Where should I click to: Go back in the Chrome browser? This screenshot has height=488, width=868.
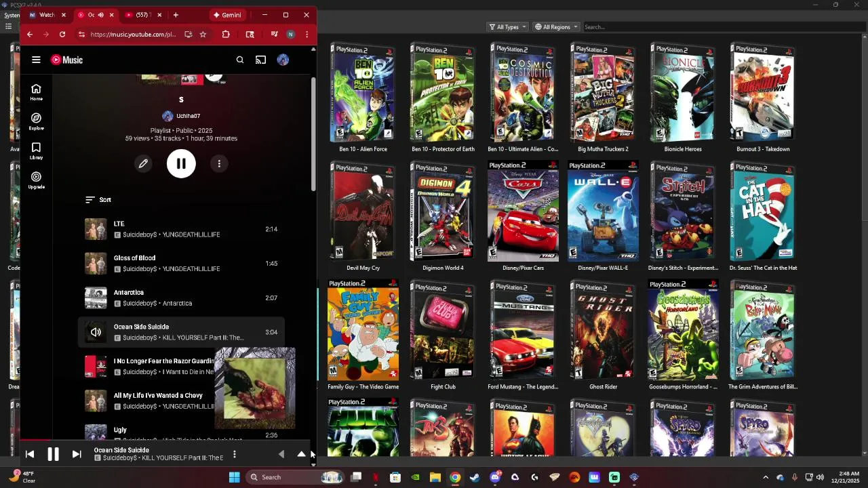point(29,35)
